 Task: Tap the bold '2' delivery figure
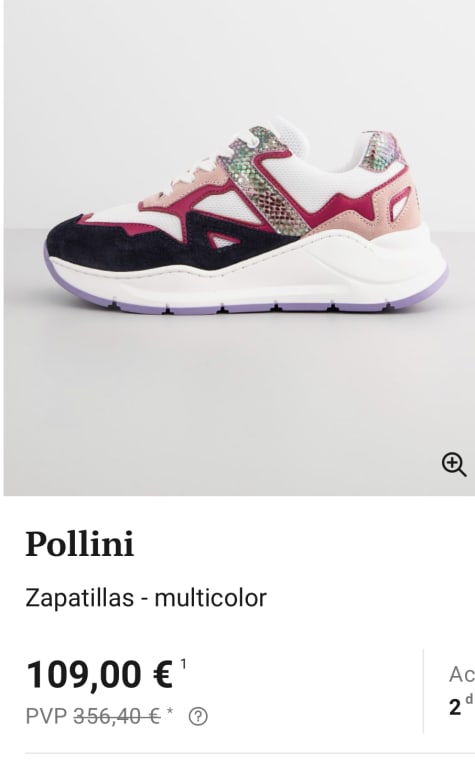point(455,707)
